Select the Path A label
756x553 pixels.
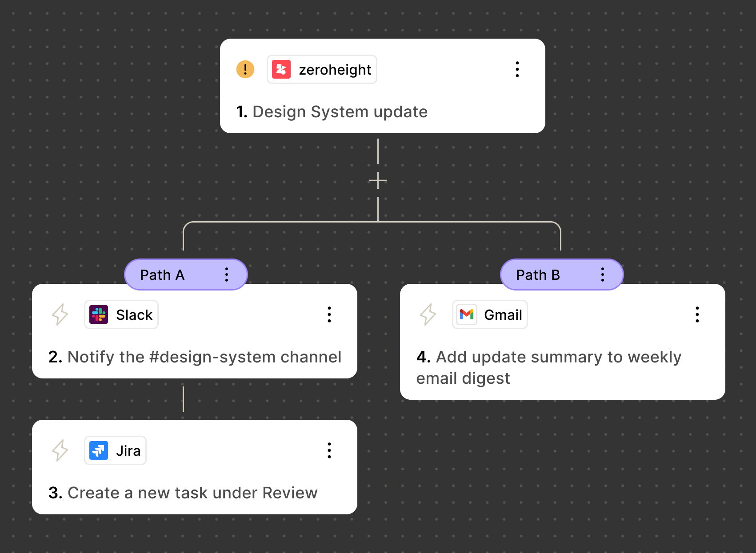coord(162,275)
